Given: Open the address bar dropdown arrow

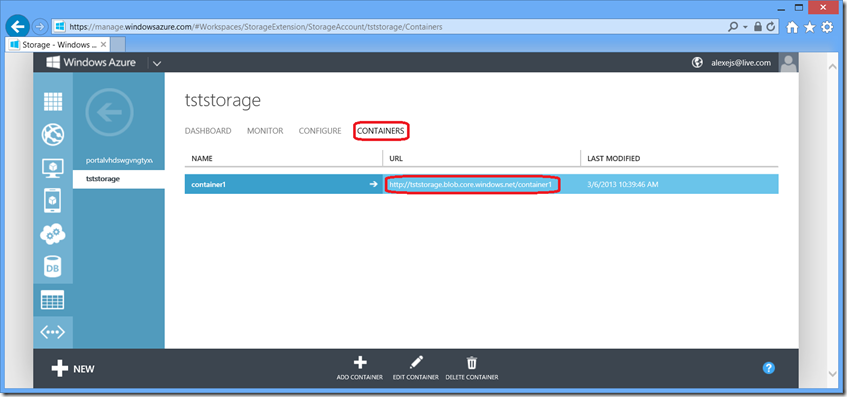Looking at the screenshot, I should pyautogui.click(x=745, y=26).
